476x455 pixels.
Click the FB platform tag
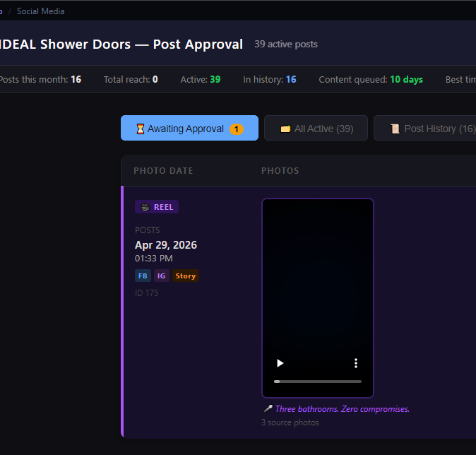click(x=143, y=276)
